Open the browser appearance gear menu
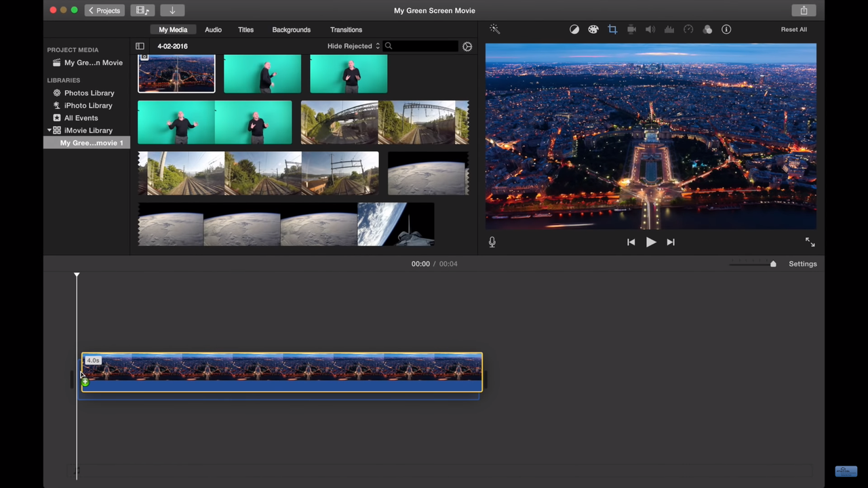This screenshot has height=488, width=868. pos(467,45)
